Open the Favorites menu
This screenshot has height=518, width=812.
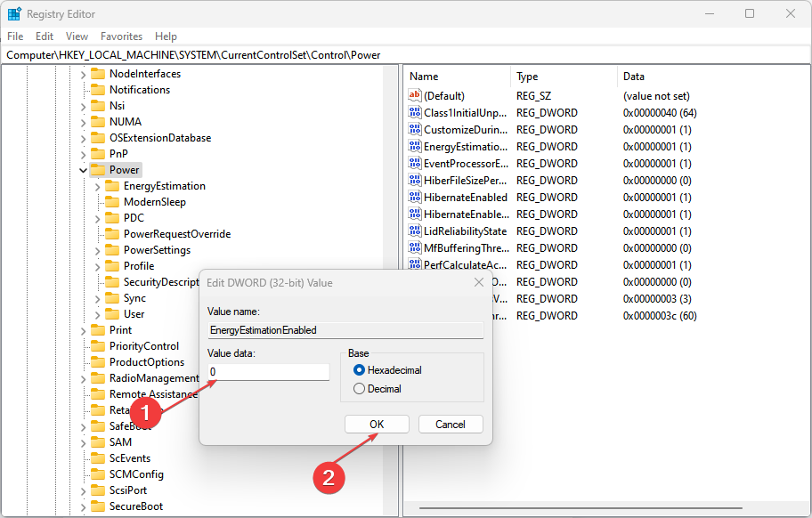[121, 36]
